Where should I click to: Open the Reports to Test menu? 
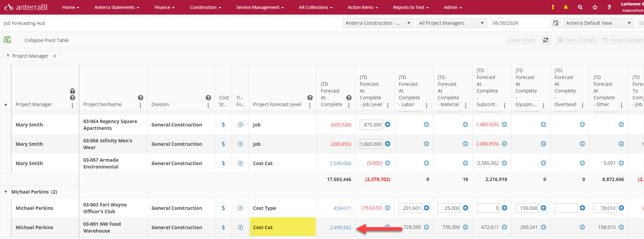click(411, 7)
